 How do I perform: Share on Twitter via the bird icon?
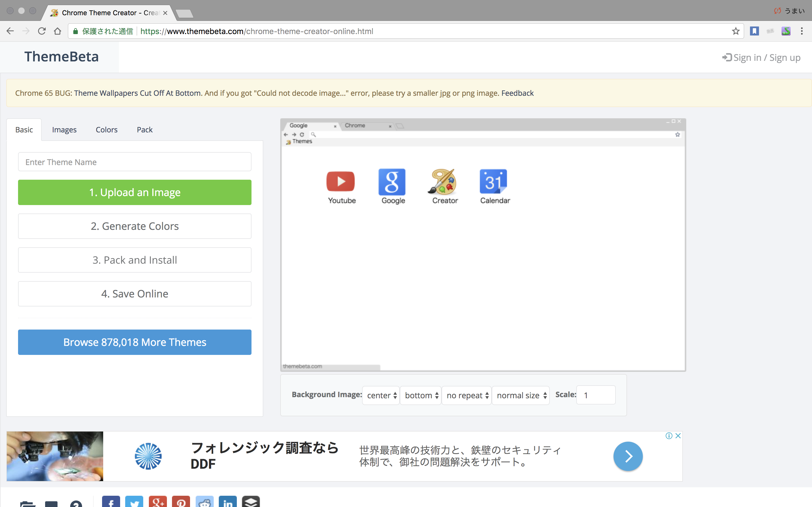point(134,502)
